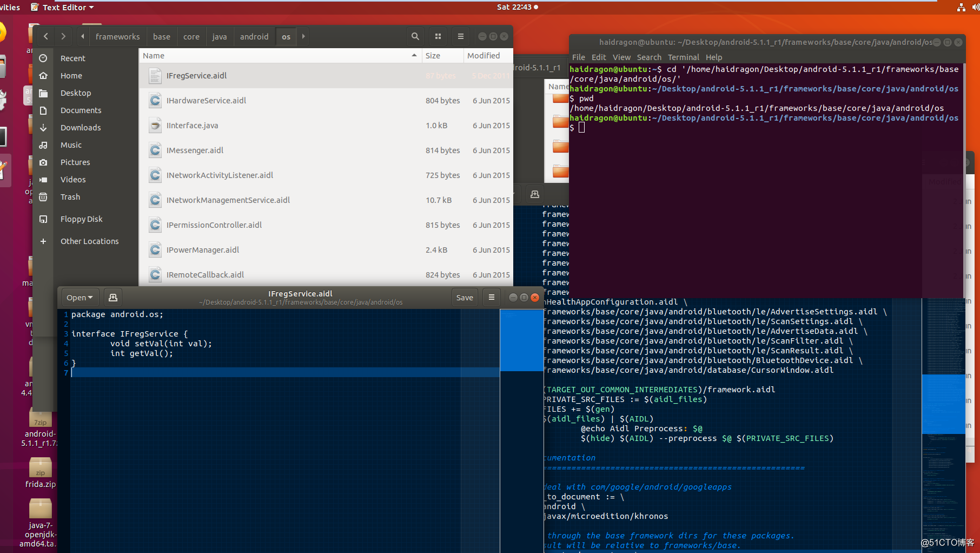
Task: Open file manager hamburger menu
Action: (461, 36)
